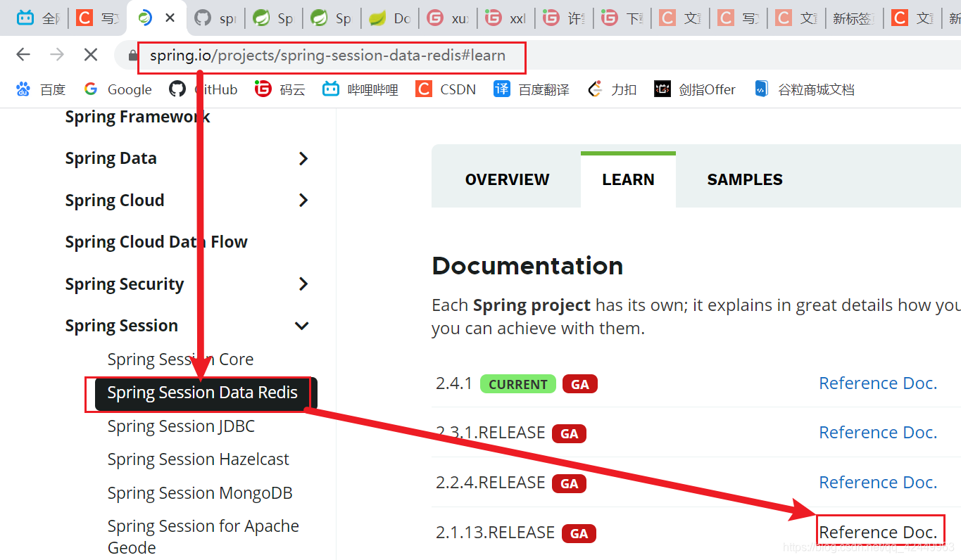The image size is (961, 560).
Task: Open Spring Cloud project link
Action: coord(115,201)
